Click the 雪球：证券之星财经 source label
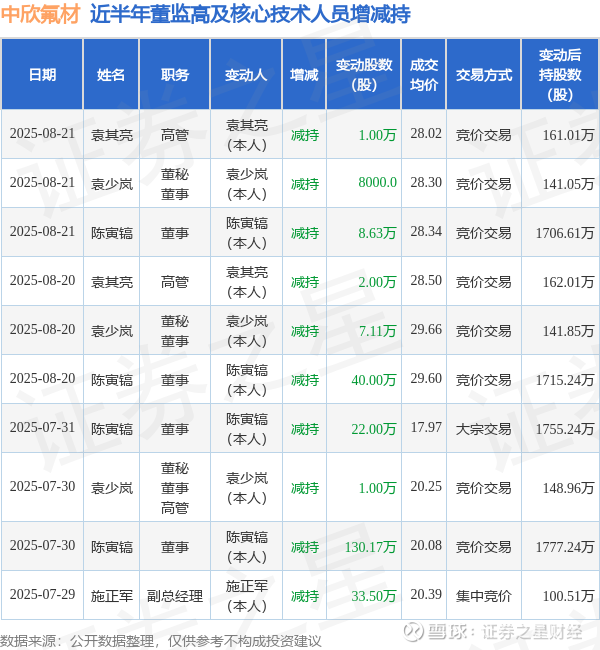Screen dimensions: 600x650 (505, 632)
